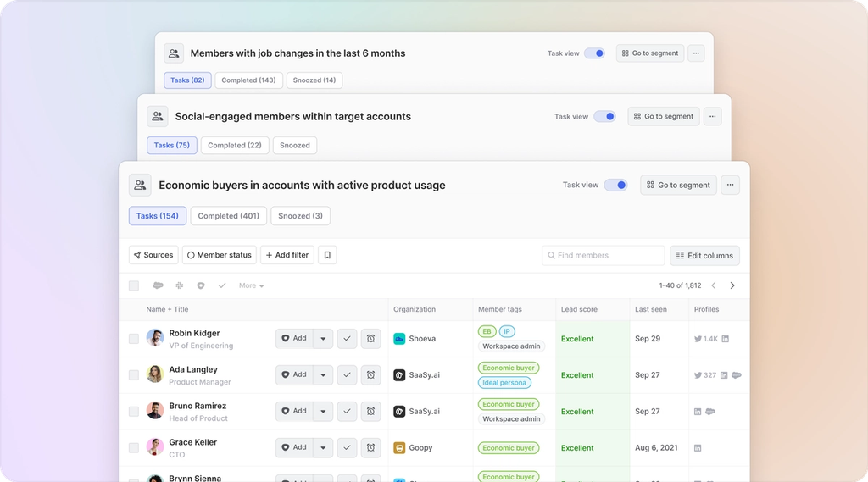This screenshot has height=482, width=868.
Task: Snooze Robin Kidger's task with alarm icon
Action: pos(371,339)
